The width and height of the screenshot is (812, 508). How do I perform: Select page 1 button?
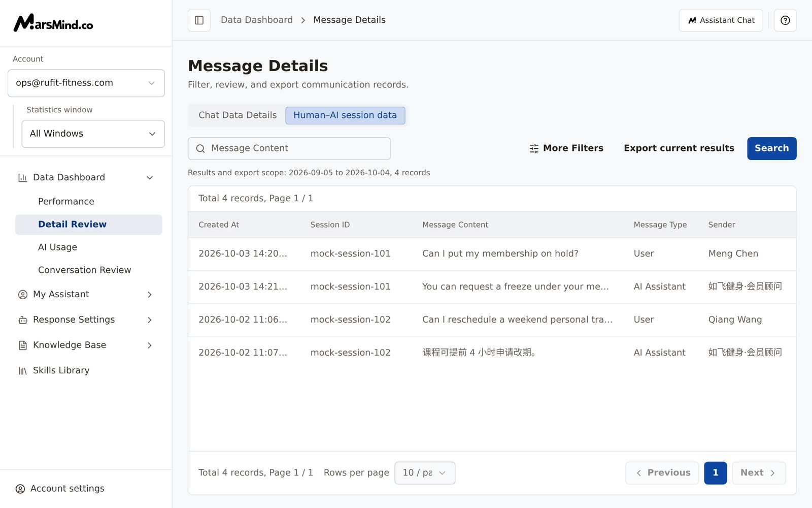(x=716, y=473)
